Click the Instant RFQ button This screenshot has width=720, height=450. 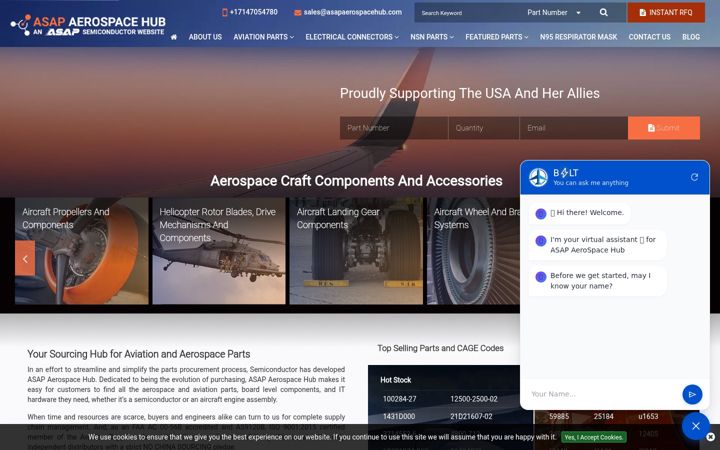point(666,12)
